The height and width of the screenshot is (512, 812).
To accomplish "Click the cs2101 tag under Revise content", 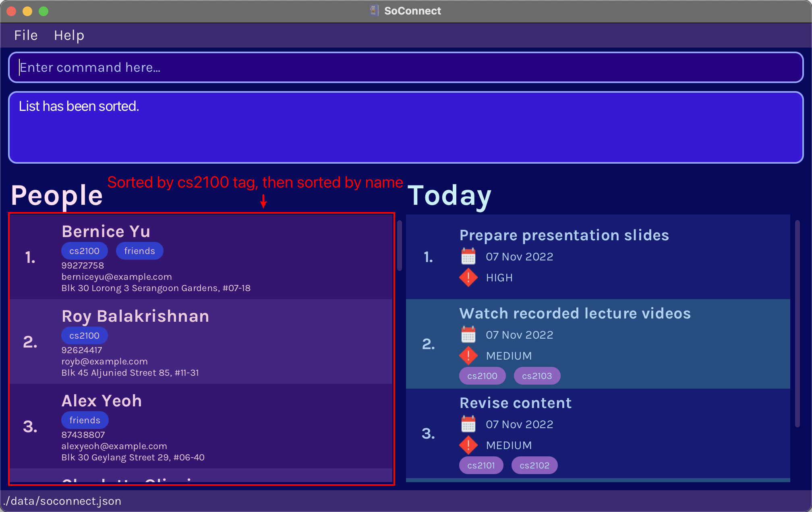I will (481, 465).
